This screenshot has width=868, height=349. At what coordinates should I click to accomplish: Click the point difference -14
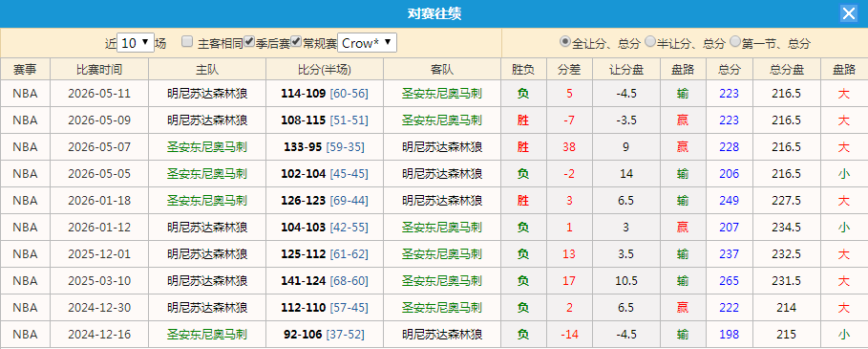tap(569, 335)
